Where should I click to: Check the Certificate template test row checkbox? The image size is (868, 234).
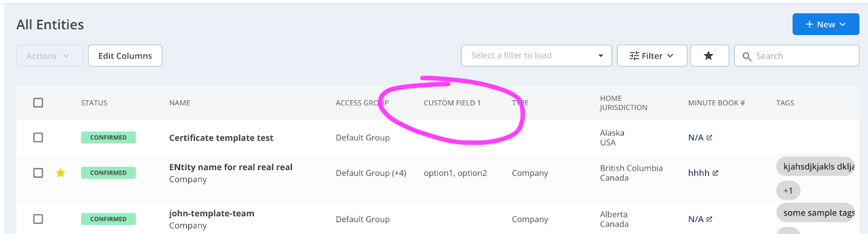click(38, 138)
